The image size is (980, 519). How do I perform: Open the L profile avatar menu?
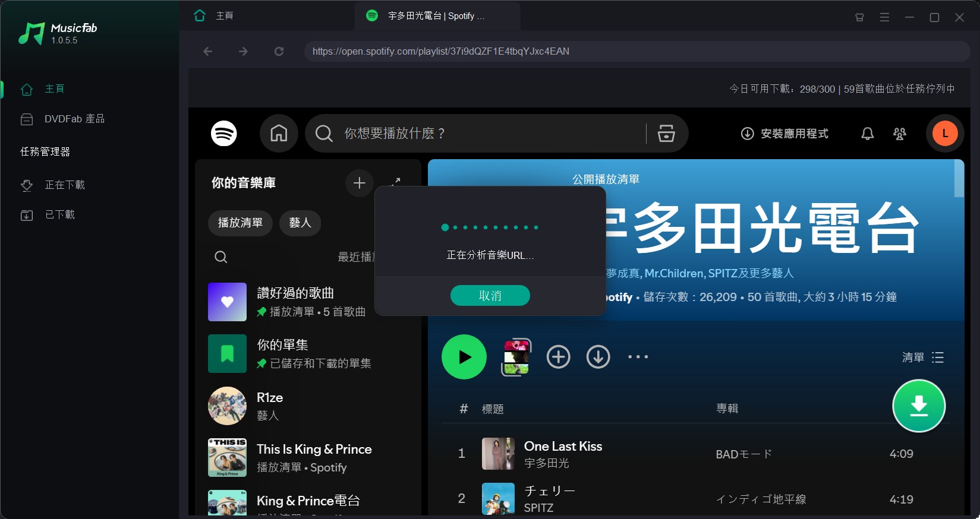tap(945, 134)
